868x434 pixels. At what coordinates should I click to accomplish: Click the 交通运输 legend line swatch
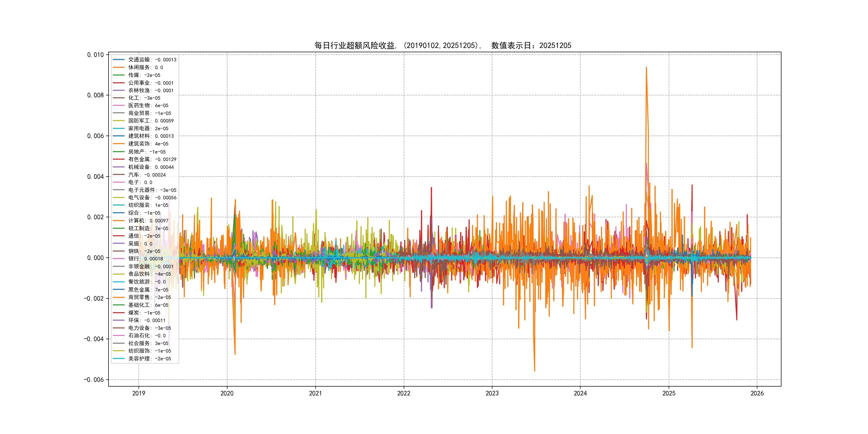point(119,60)
